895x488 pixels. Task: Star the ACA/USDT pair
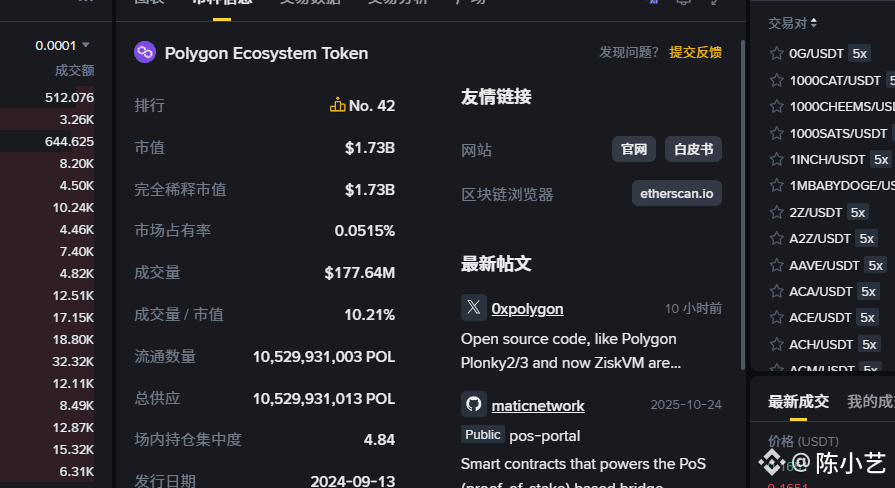coord(776,292)
